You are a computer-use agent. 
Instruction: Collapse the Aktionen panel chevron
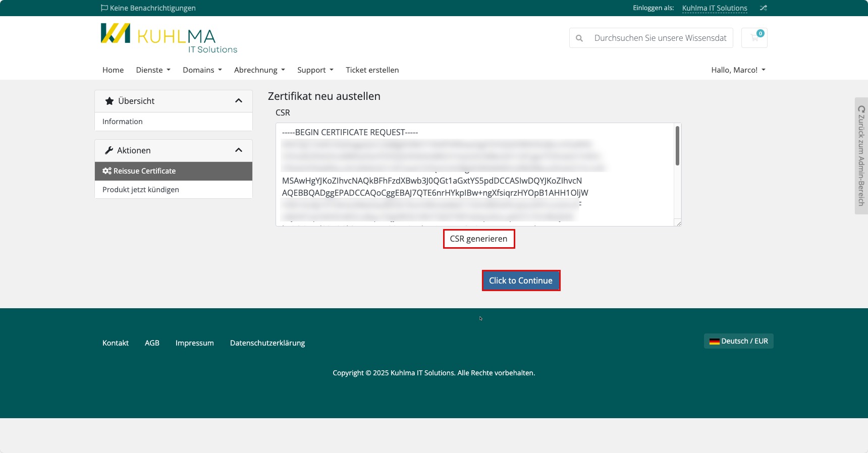(239, 150)
